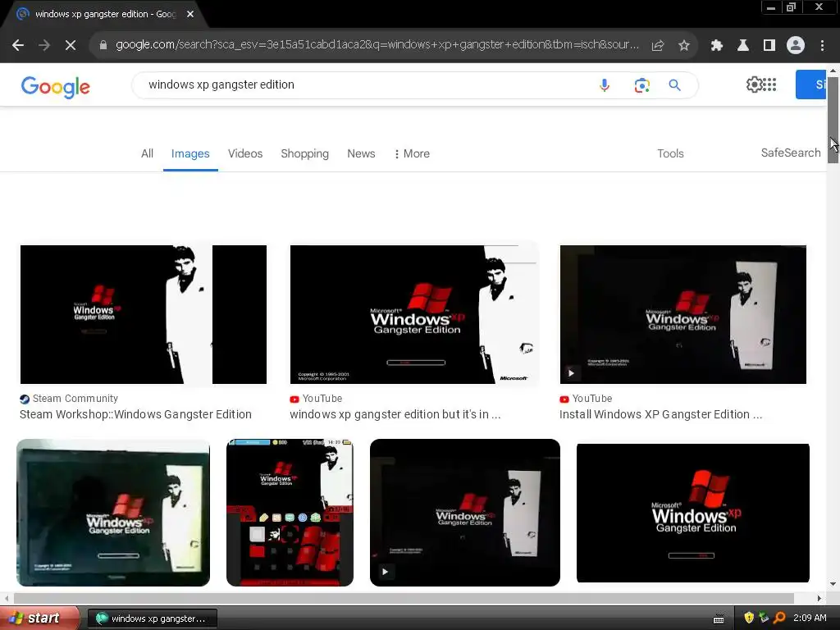Screen dimensions: 840x630
Task: Click the browser forward arrow
Action: 44,46
